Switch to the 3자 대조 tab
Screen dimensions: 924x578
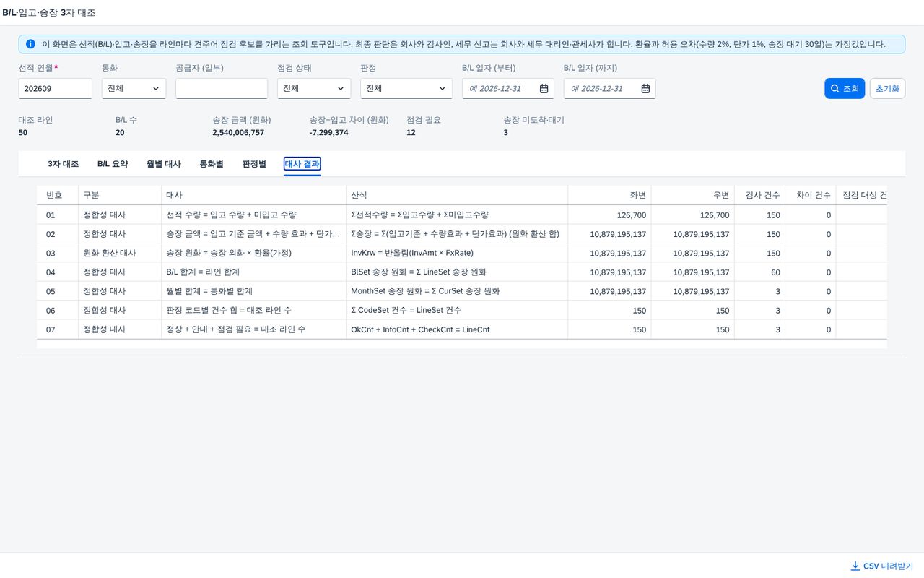64,164
